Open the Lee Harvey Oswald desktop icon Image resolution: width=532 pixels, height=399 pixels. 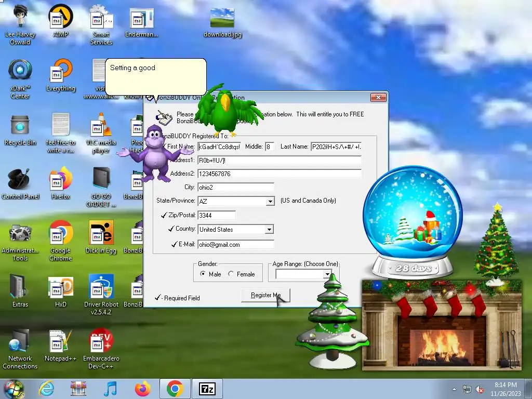coord(20,25)
